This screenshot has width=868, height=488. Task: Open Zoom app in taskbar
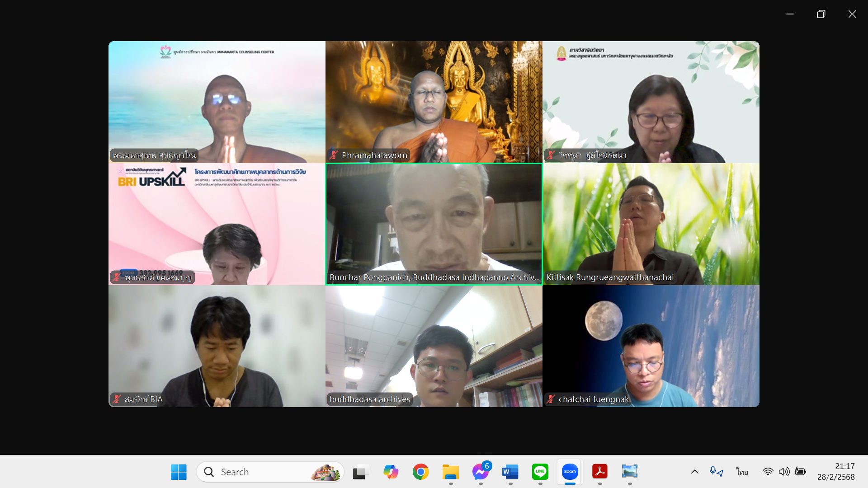(x=570, y=472)
